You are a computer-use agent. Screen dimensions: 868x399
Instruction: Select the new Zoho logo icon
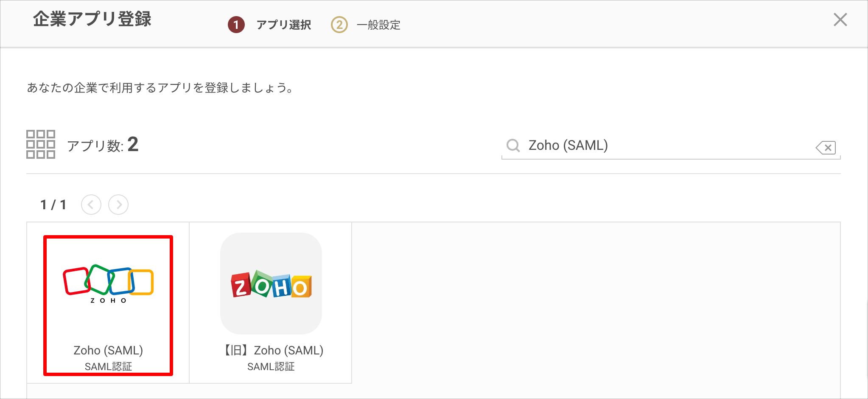pos(108,284)
